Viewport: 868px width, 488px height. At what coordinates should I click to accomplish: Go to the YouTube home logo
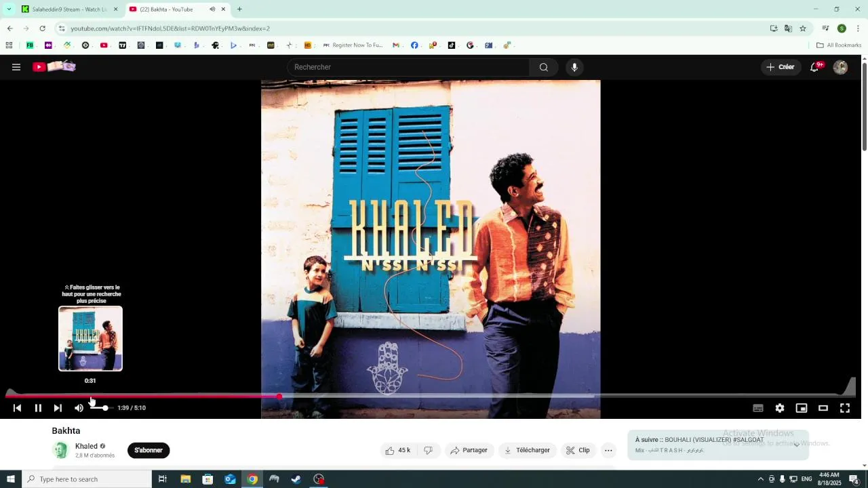pos(54,66)
